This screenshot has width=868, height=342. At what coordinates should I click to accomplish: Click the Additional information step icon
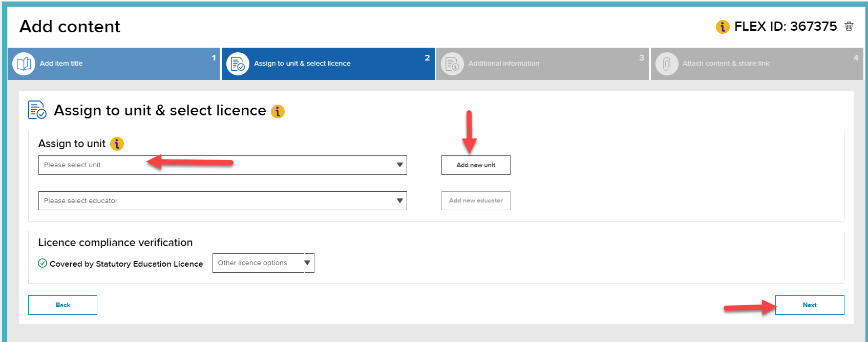point(452,64)
